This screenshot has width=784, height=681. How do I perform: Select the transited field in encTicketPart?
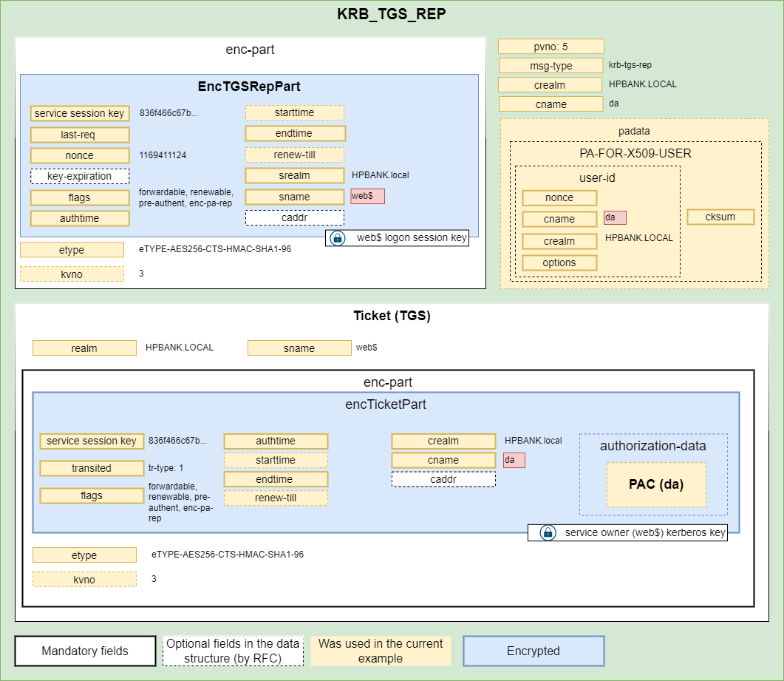point(92,468)
